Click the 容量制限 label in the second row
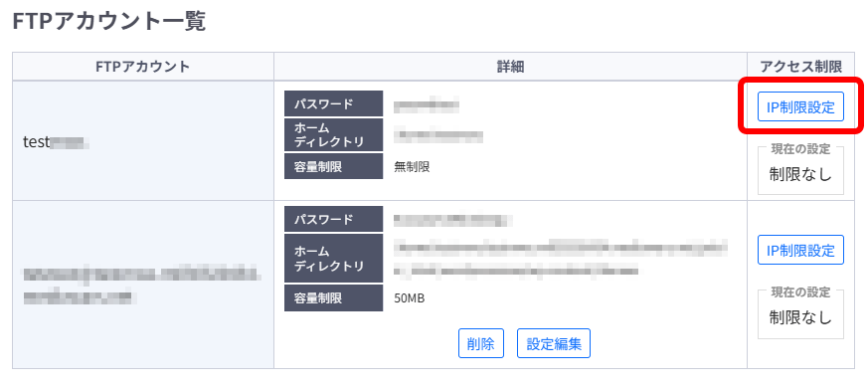Viewport: 868px width, 387px height. click(333, 298)
